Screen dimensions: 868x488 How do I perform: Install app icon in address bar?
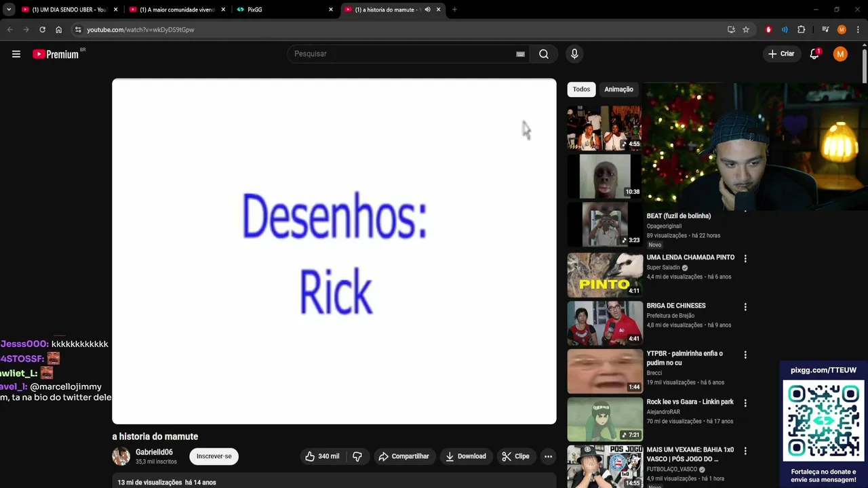(x=731, y=30)
